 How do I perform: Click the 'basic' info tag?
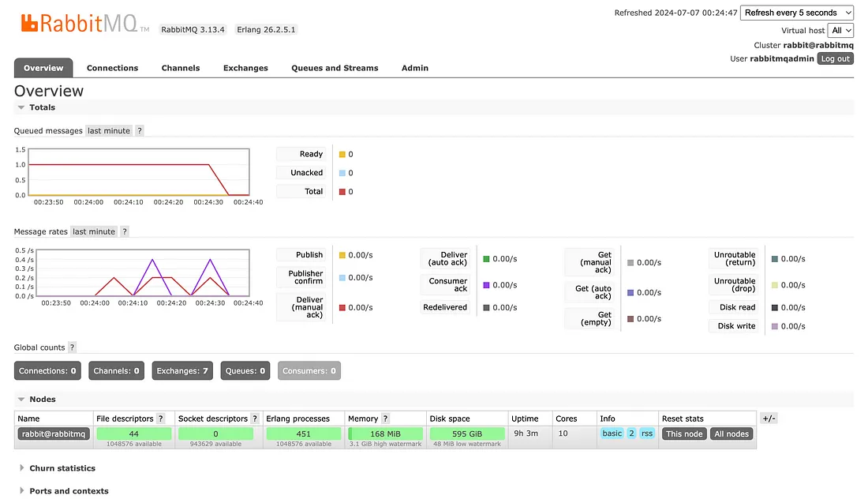pyautogui.click(x=612, y=434)
